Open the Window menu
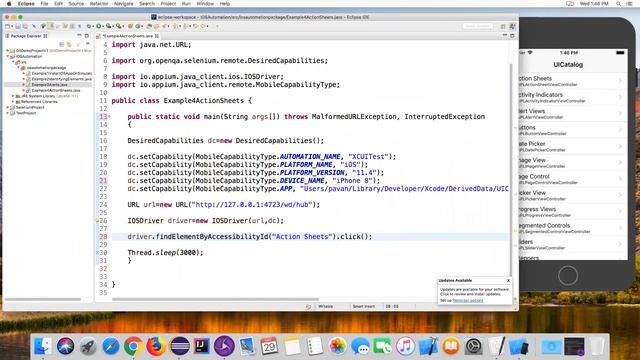Image resolution: width=640 pixels, height=360 pixels. (205, 4)
